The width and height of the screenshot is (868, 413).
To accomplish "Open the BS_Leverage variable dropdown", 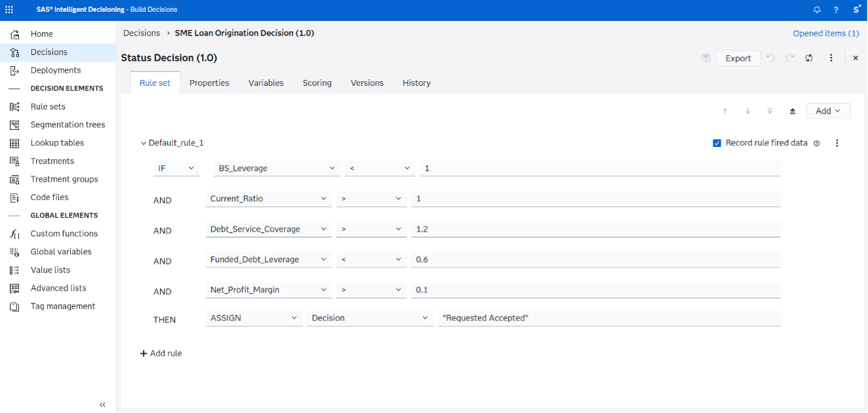I will pyautogui.click(x=277, y=168).
